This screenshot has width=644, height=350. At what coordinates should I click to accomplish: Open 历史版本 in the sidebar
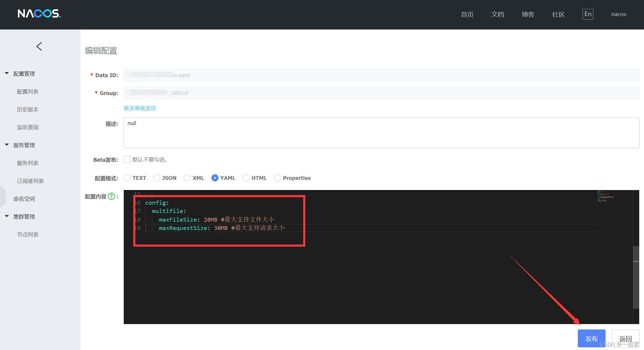click(28, 110)
